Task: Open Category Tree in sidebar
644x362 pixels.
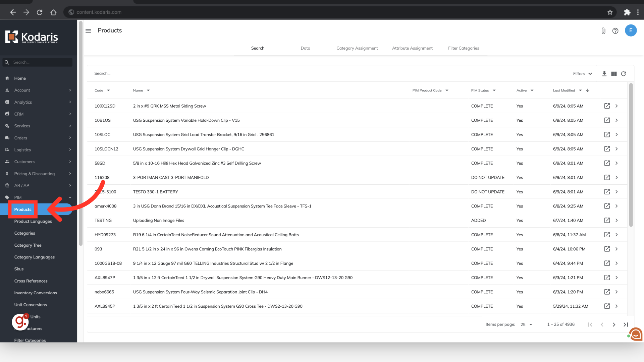Action: [28, 245]
